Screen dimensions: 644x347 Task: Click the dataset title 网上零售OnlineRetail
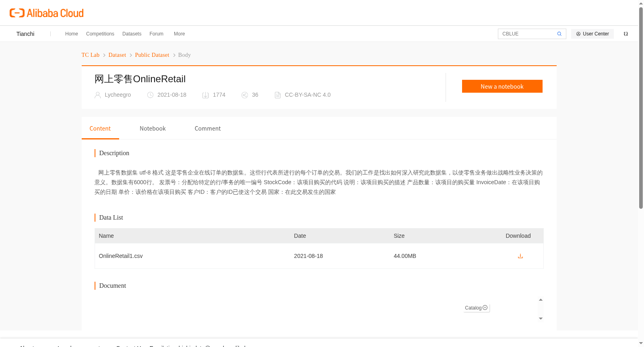pyautogui.click(x=140, y=79)
